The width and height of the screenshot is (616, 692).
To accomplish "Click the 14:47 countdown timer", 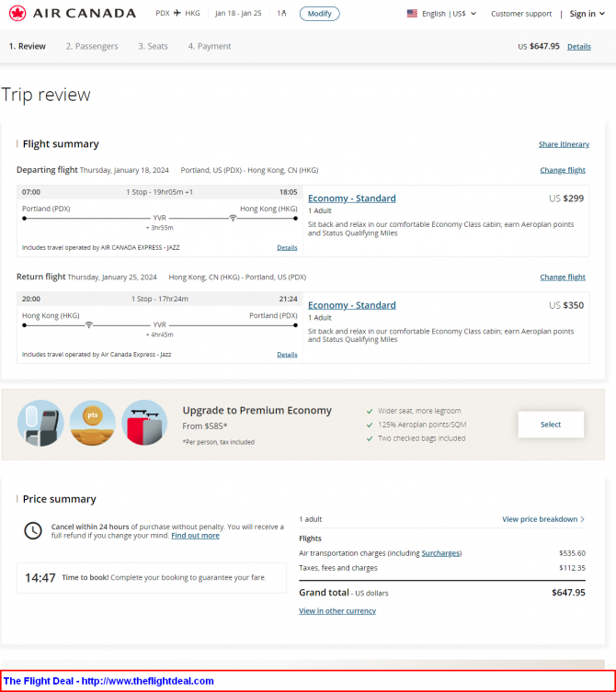I will [40, 578].
